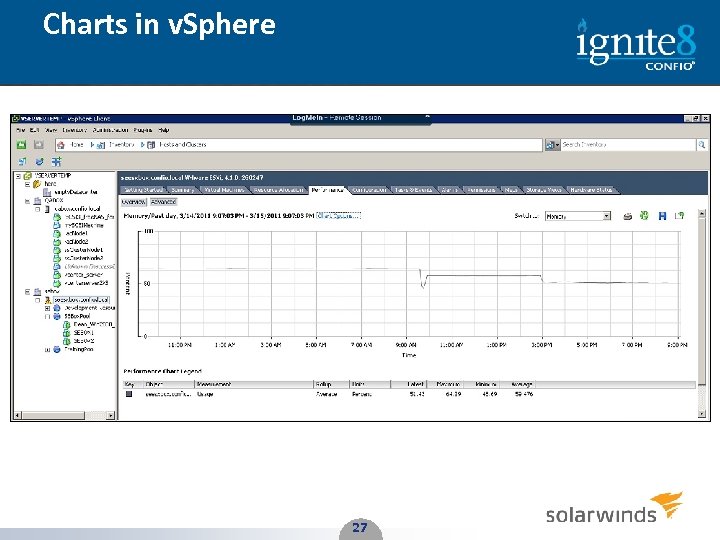Click the tree panel horizontal scrollbar
The width and height of the screenshot is (720, 540).
click(64, 415)
